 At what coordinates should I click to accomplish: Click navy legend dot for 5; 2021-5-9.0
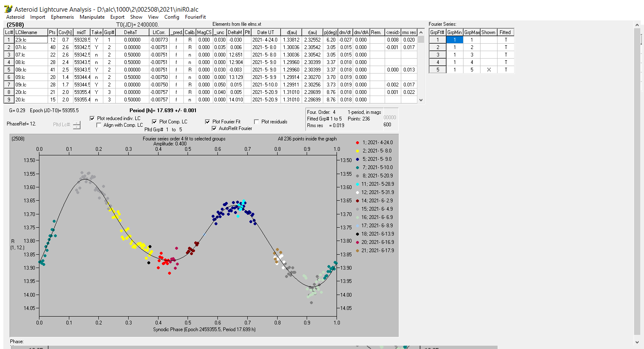pyautogui.click(x=357, y=159)
